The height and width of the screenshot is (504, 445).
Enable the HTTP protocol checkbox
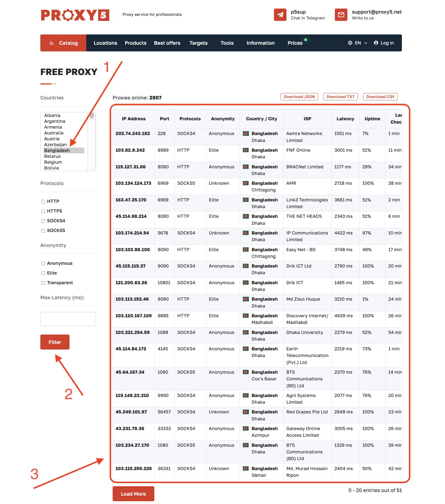pos(43,201)
